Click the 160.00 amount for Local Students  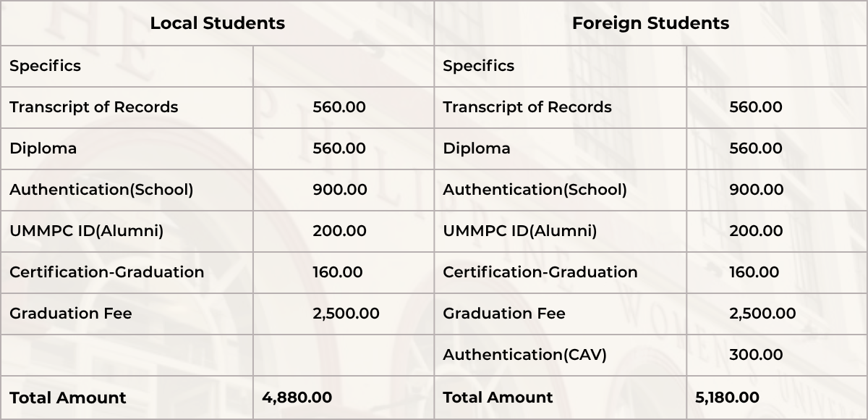[x=338, y=272]
